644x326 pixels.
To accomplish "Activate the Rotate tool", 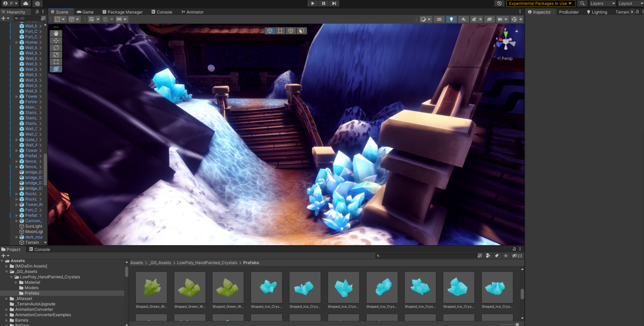I will point(56,48).
